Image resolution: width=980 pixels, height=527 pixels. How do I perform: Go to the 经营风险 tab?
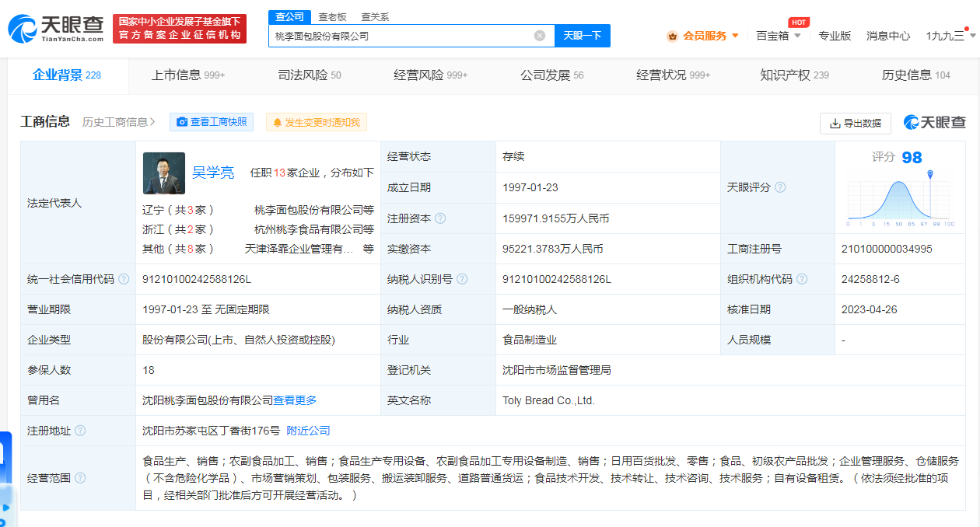[431, 75]
